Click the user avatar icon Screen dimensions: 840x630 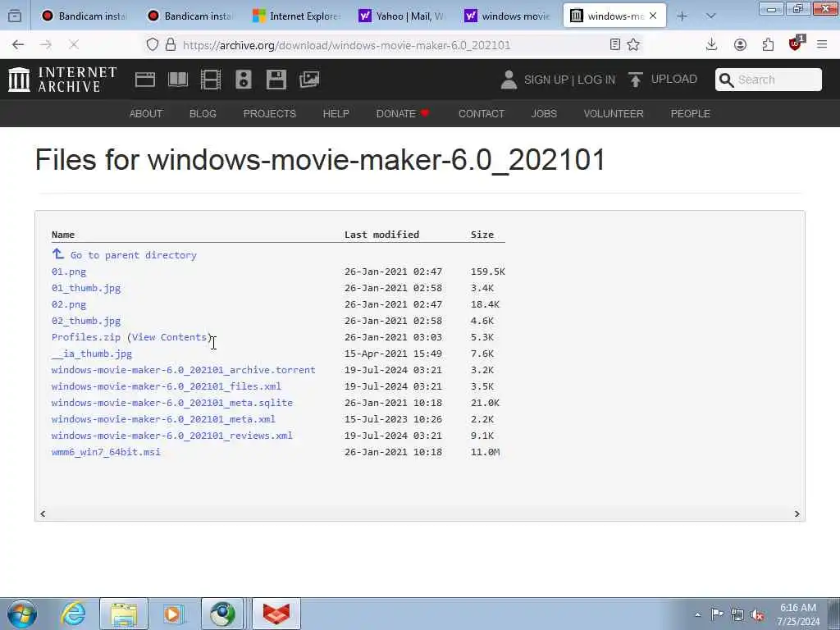point(509,80)
